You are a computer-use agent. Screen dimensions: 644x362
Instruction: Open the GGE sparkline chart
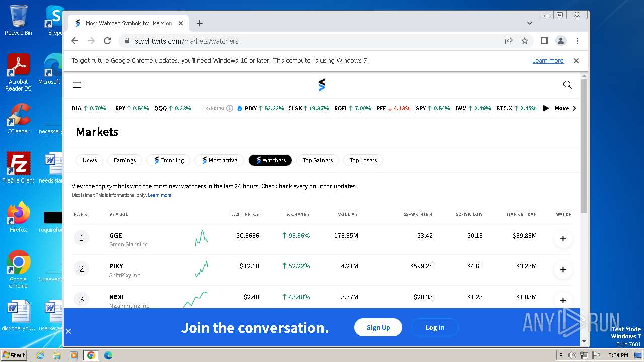click(201, 238)
